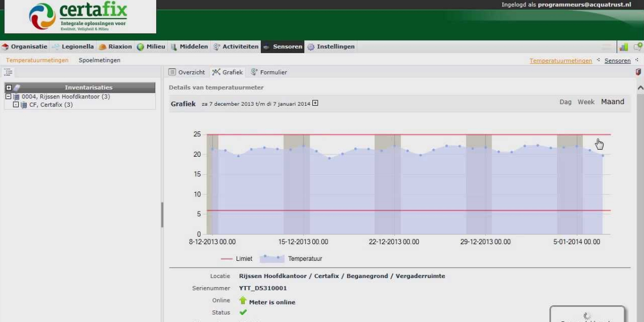Click the green Meter is online arrow

(x=243, y=301)
